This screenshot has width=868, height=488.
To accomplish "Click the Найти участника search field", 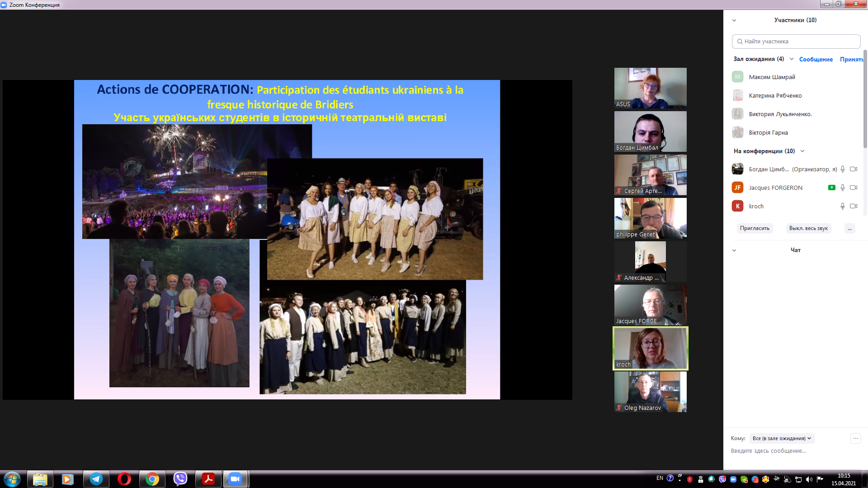I will [x=796, y=42].
